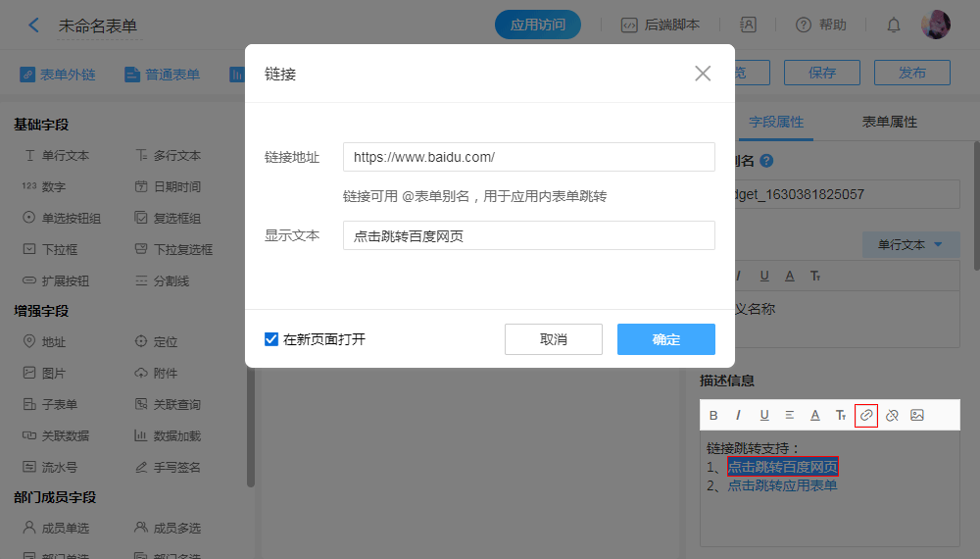Click the help icon next to the alias label
This screenshot has width=980, height=559.
pyautogui.click(x=766, y=161)
